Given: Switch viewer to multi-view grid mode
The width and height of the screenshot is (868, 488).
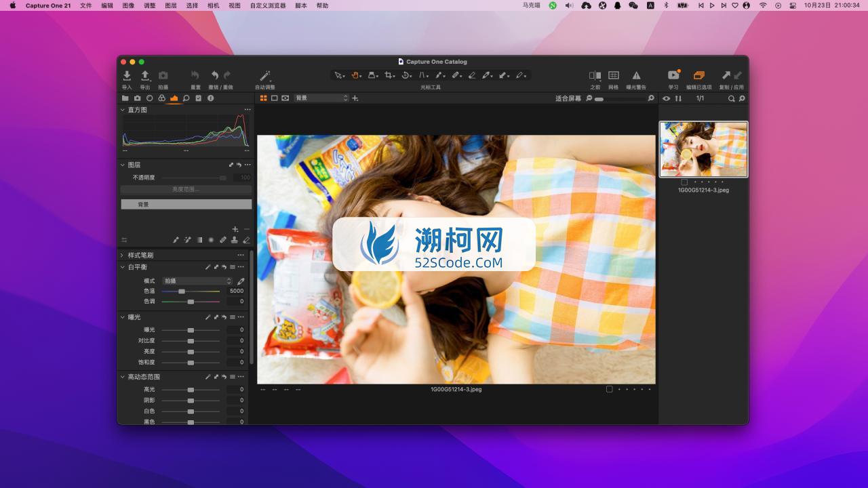Looking at the screenshot, I should [264, 98].
